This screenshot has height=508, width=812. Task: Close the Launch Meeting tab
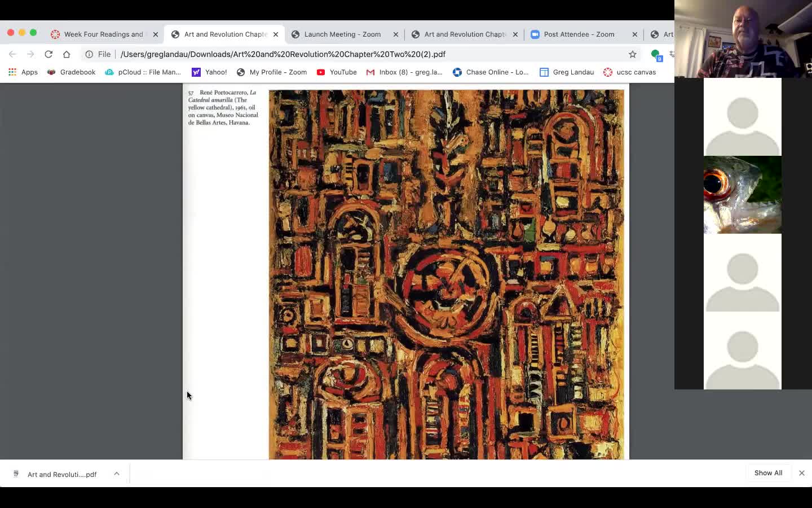(395, 34)
